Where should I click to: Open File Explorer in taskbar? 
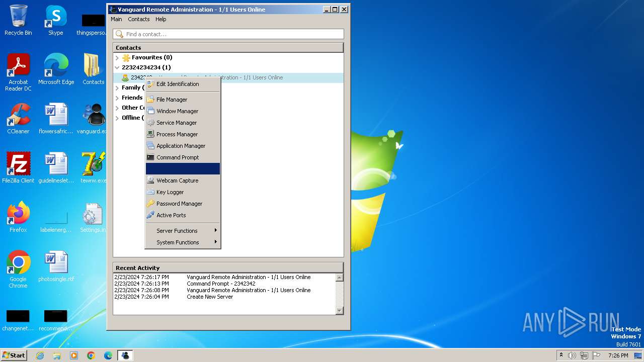(x=57, y=355)
